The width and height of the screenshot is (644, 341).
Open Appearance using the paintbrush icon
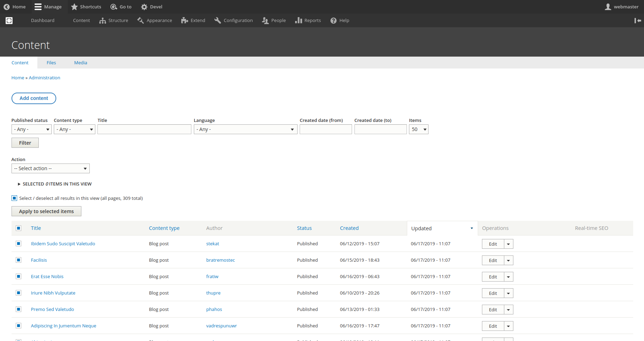141,20
